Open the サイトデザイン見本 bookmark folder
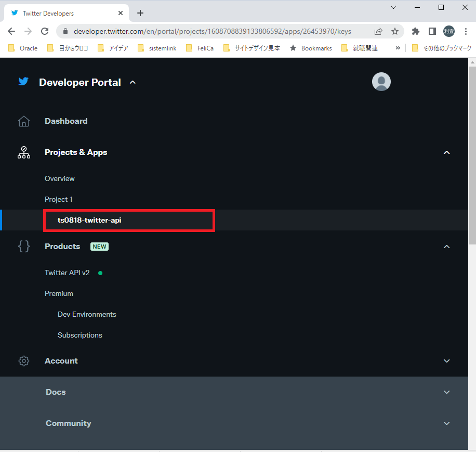Viewport: 476px width, 452px height. 252,48
